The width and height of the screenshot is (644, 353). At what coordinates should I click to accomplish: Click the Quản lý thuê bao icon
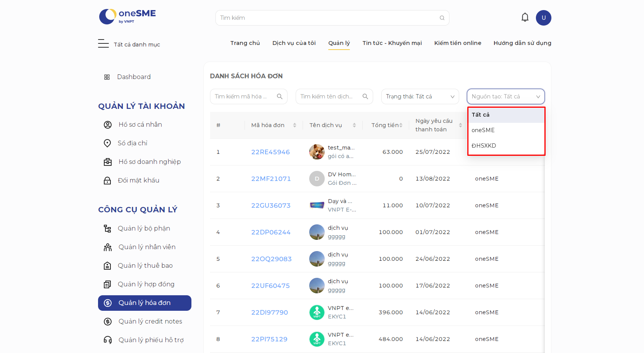tap(107, 266)
